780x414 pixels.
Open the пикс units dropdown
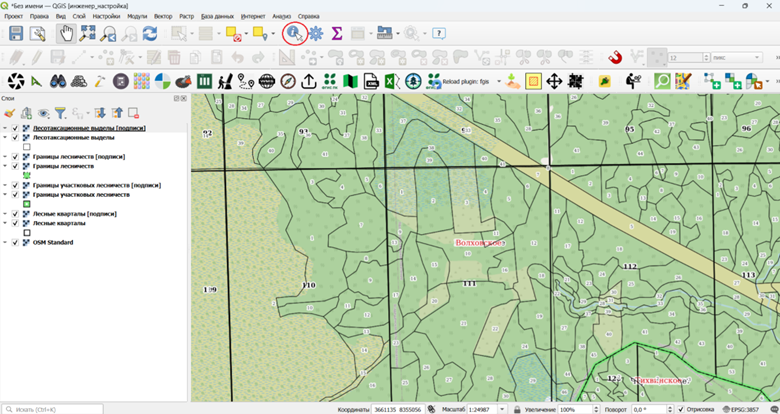point(757,58)
